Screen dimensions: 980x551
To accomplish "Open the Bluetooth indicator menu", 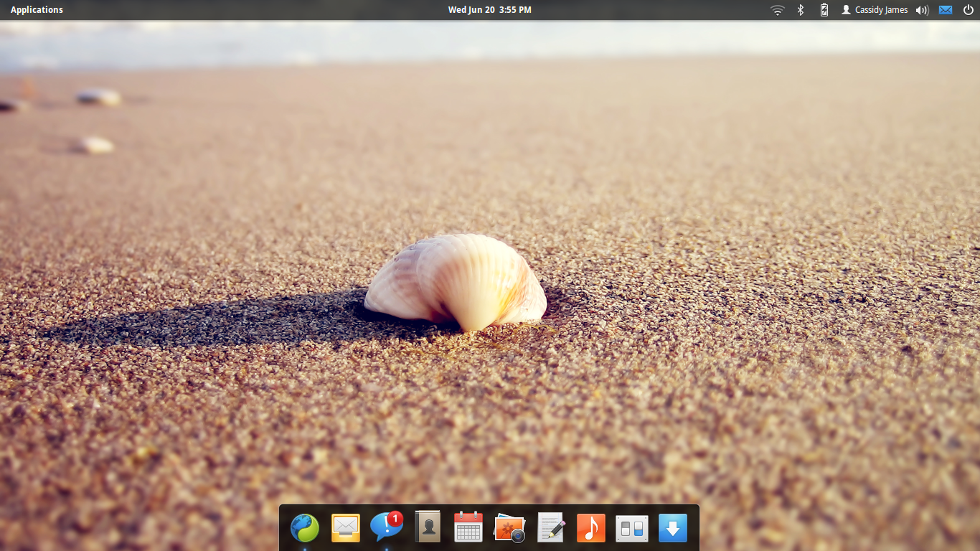I will (x=801, y=10).
